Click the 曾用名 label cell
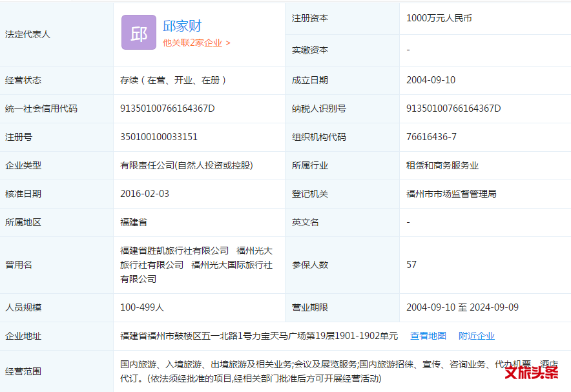 pyautogui.click(x=56, y=265)
